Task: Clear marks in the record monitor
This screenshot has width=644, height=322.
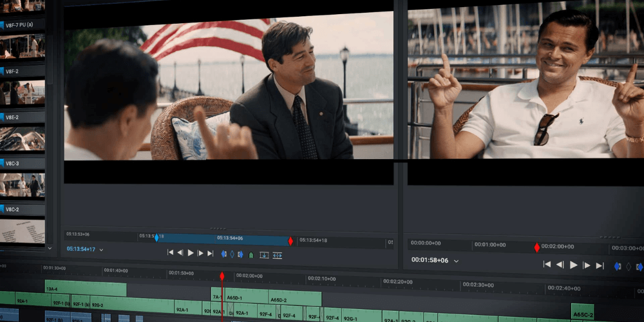Action: pyautogui.click(x=629, y=267)
